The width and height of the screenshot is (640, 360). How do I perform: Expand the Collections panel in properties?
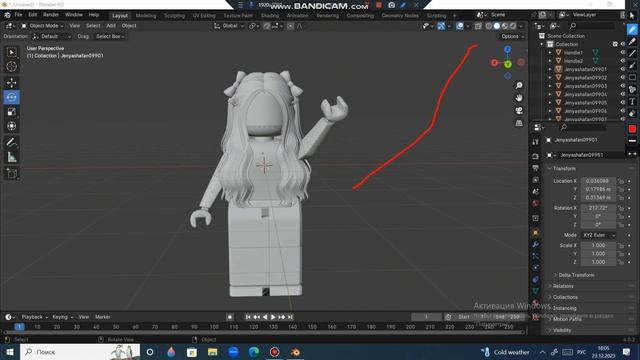click(564, 297)
